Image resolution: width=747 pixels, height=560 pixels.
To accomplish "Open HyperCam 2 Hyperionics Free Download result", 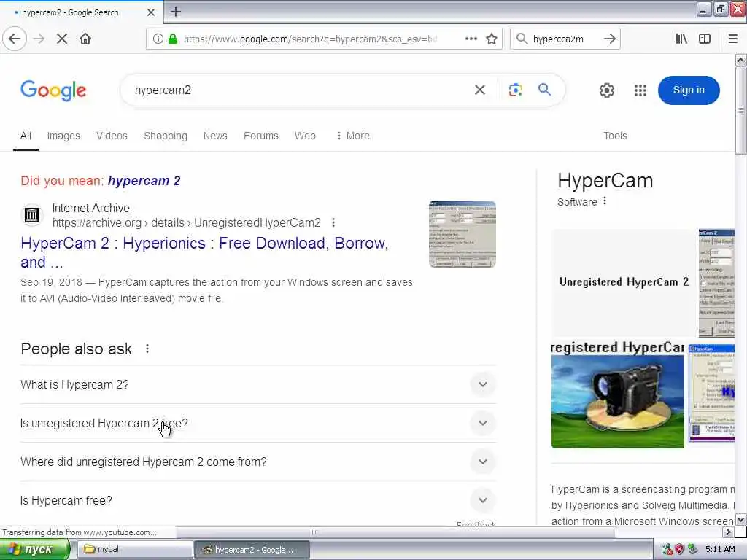I will (x=204, y=253).
